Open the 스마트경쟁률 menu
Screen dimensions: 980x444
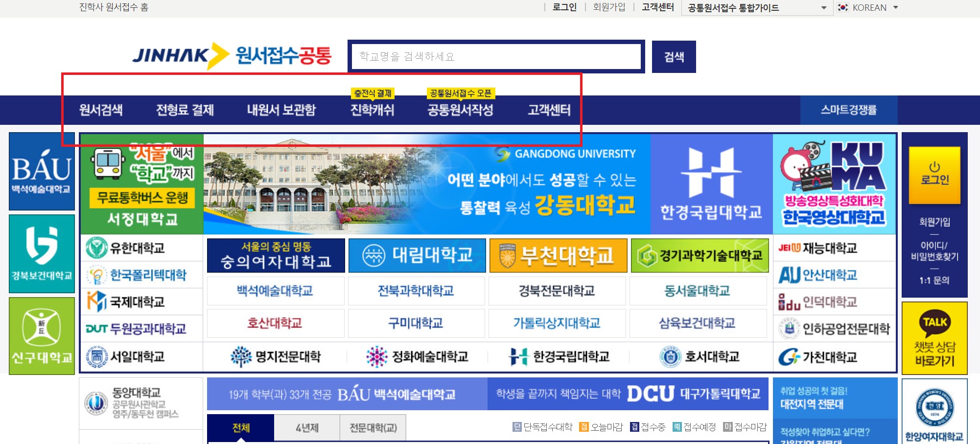tap(849, 110)
